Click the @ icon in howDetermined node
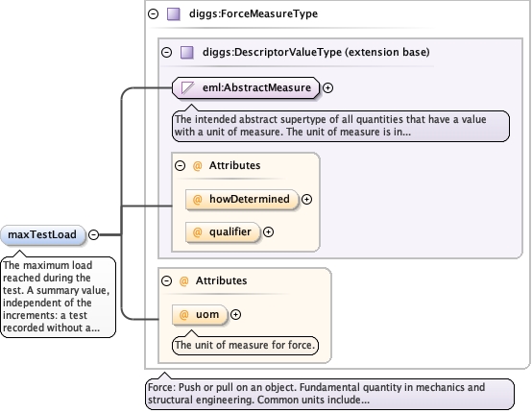 point(197,199)
